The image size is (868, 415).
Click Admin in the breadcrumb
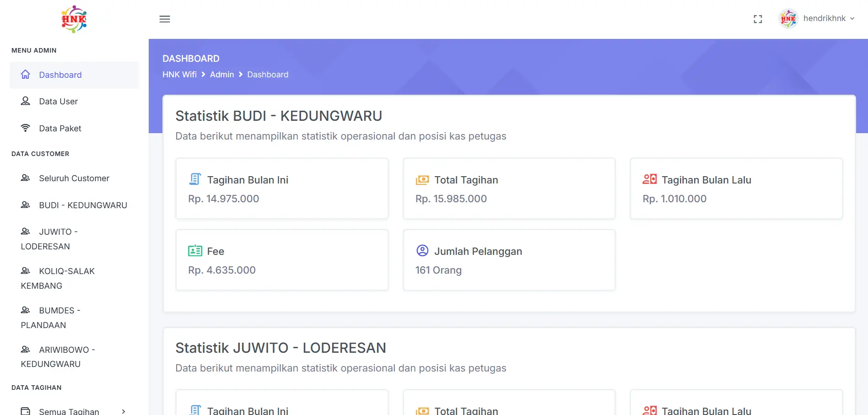click(222, 75)
